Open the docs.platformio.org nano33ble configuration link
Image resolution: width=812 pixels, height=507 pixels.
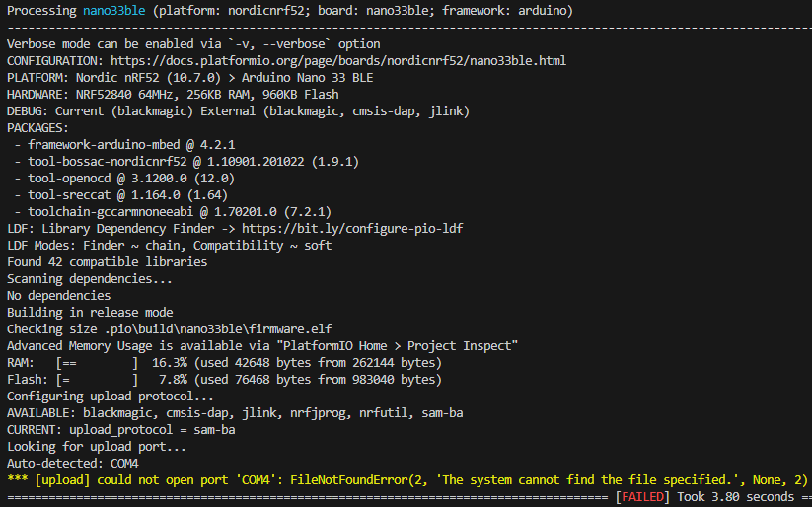click(x=338, y=61)
